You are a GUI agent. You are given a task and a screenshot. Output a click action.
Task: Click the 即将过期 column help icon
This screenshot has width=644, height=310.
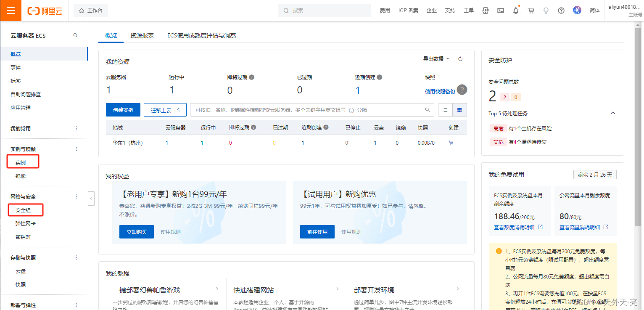(253, 127)
